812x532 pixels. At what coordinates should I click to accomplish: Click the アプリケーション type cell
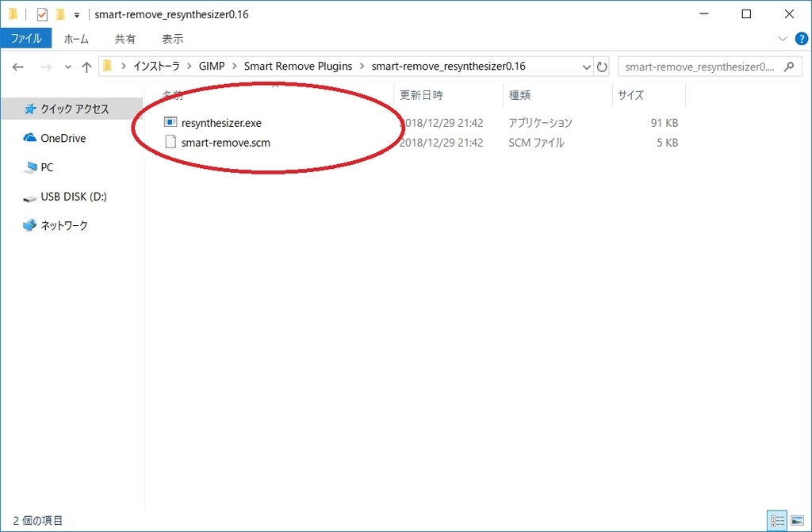click(x=540, y=123)
